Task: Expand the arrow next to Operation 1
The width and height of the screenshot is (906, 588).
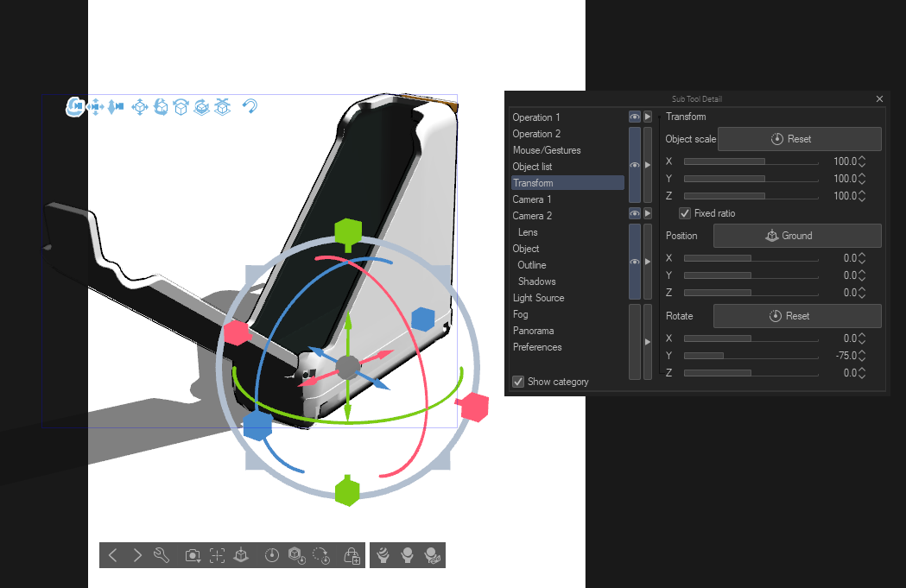Action: [x=647, y=117]
